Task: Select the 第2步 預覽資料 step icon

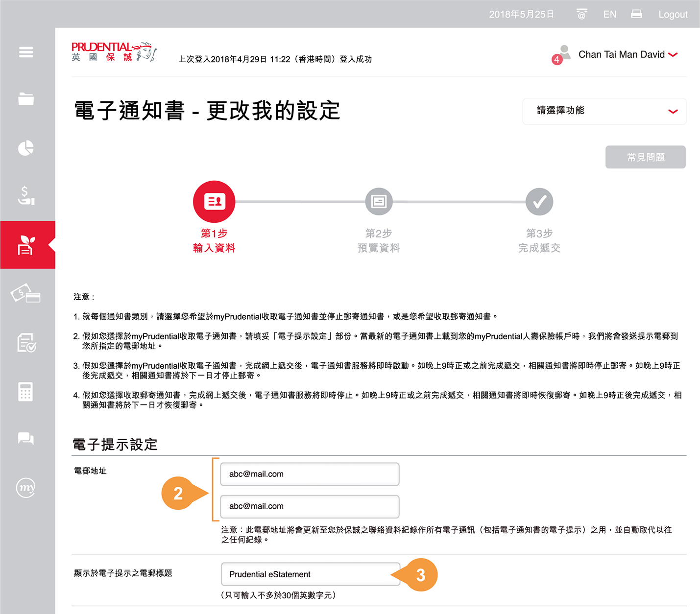Action: pos(379,202)
